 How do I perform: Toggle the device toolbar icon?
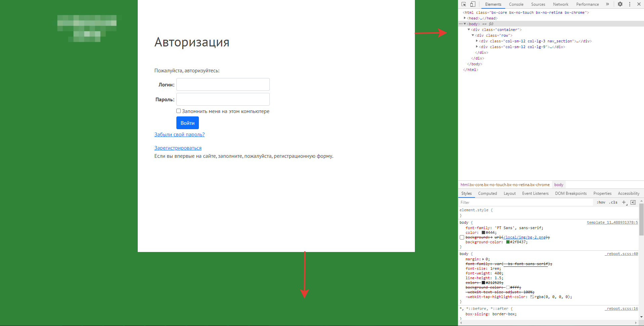point(473,4)
